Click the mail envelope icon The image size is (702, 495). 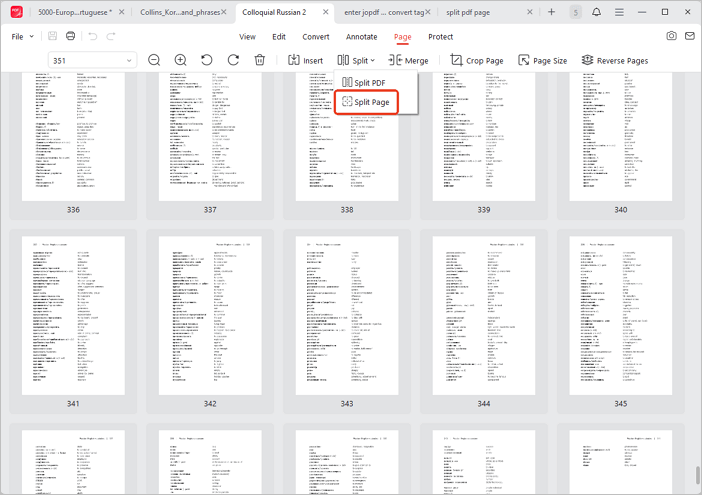click(690, 36)
